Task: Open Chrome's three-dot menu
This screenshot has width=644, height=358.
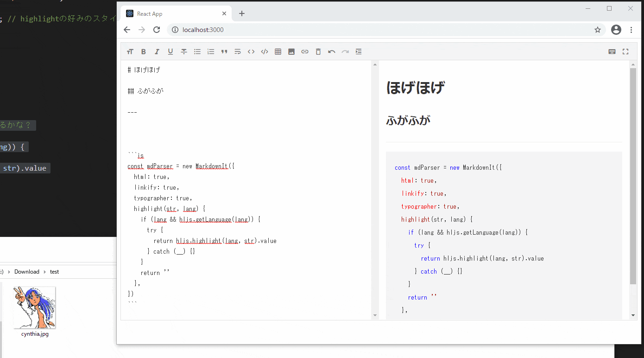Action: click(631, 30)
